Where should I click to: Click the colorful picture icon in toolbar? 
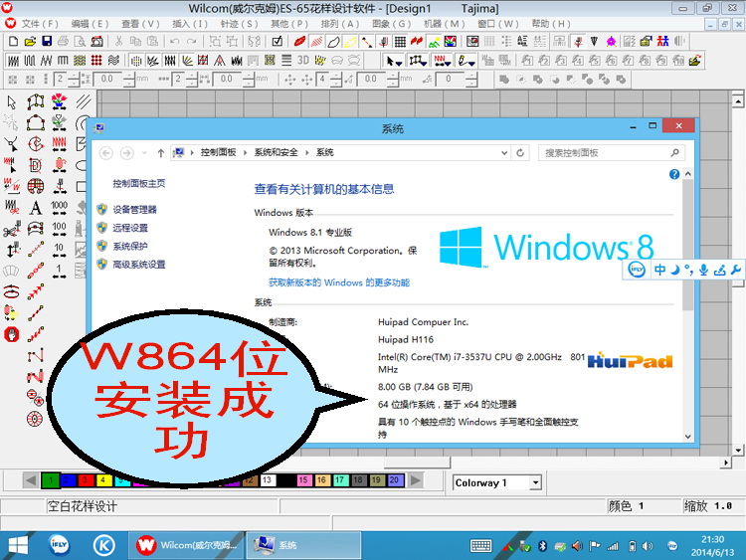point(450,42)
